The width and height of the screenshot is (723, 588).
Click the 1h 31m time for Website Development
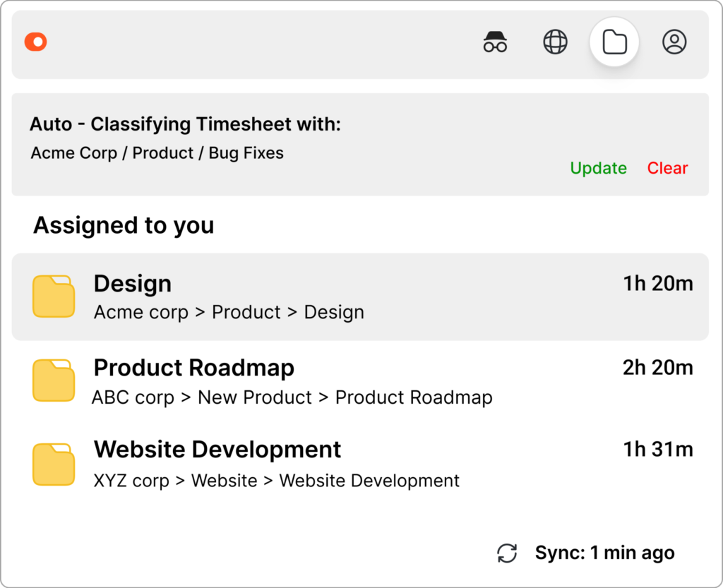658,449
